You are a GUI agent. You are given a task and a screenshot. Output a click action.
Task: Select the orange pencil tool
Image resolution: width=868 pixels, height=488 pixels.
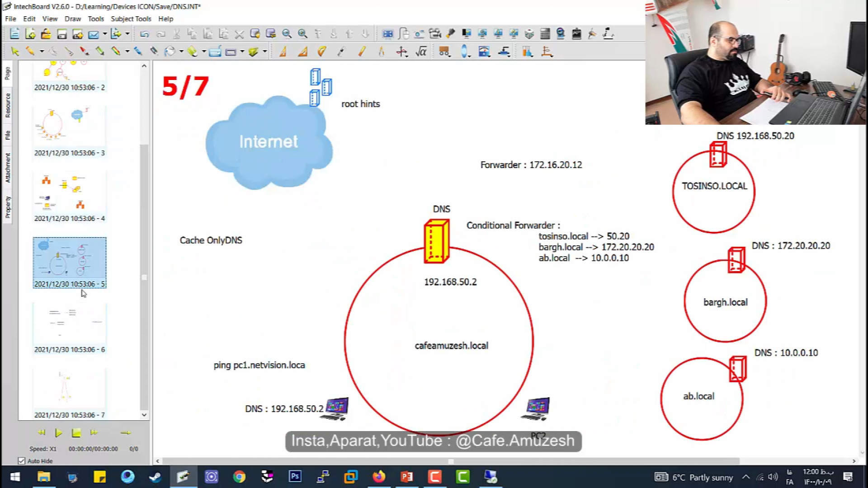point(30,52)
